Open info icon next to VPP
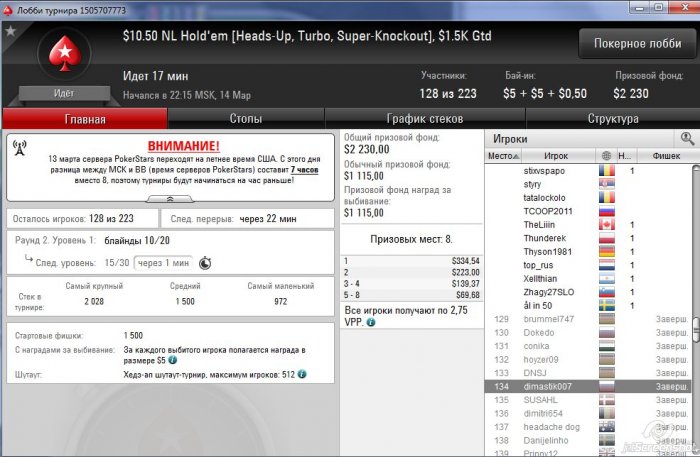Screen dimensions: 700x457 (371, 322)
